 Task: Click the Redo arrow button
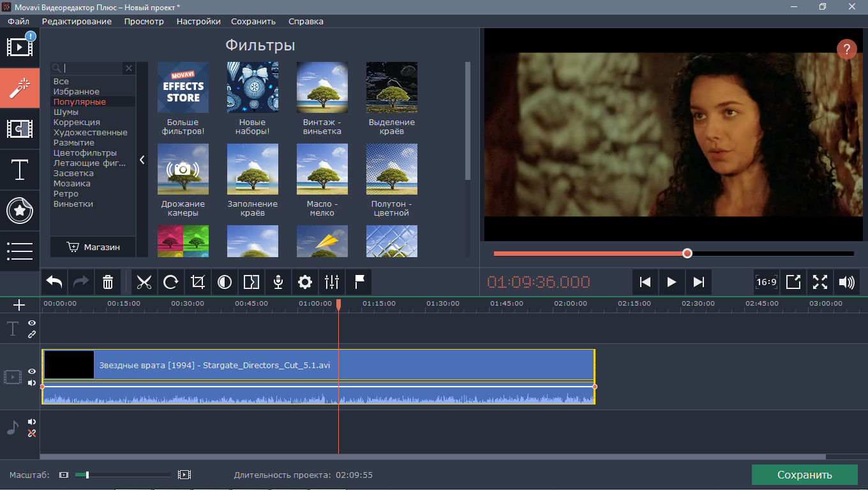tap(81, 282)
